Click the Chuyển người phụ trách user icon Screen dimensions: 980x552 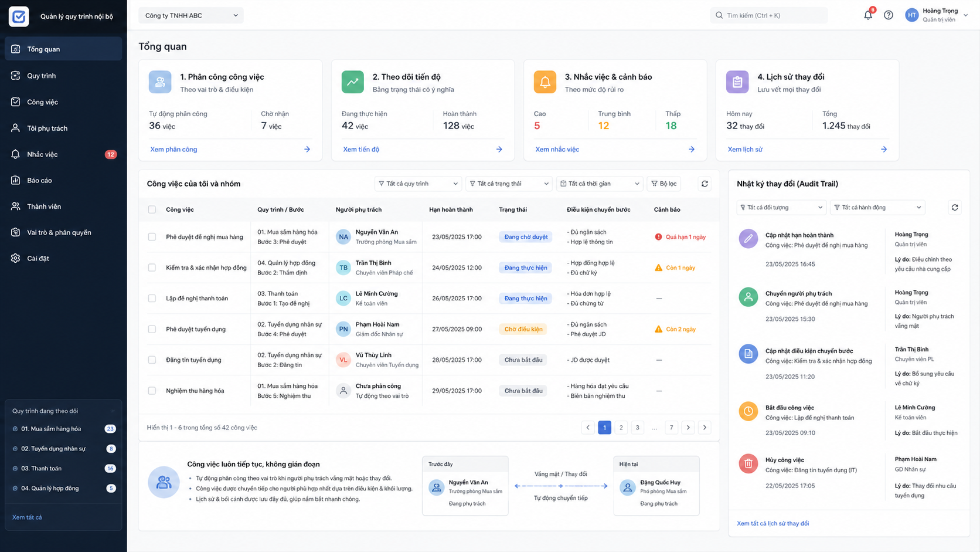point(748,297)
